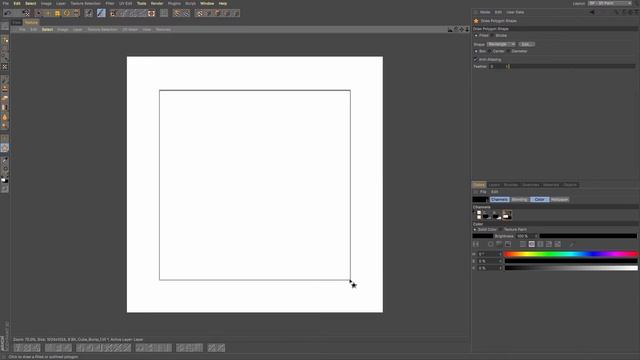This screenshot has height=360, width=640.
Task: Click the Feather value field
Action: tap(499, 66)
